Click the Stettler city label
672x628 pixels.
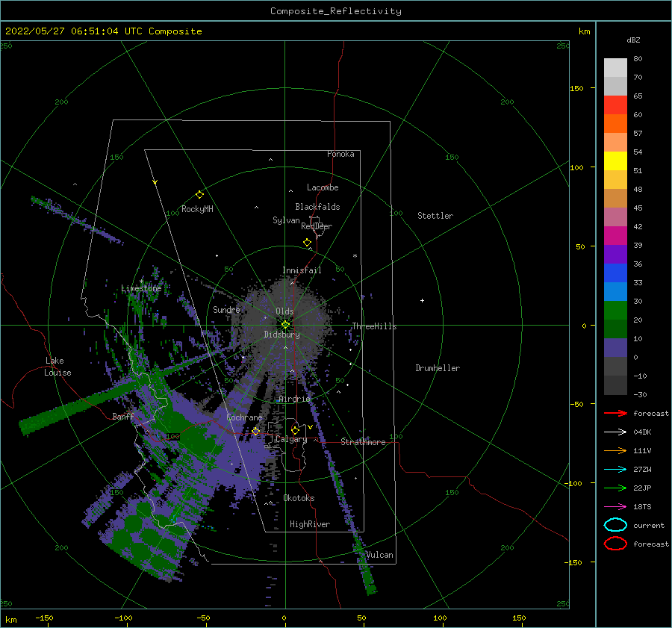(x=435, y=216)
